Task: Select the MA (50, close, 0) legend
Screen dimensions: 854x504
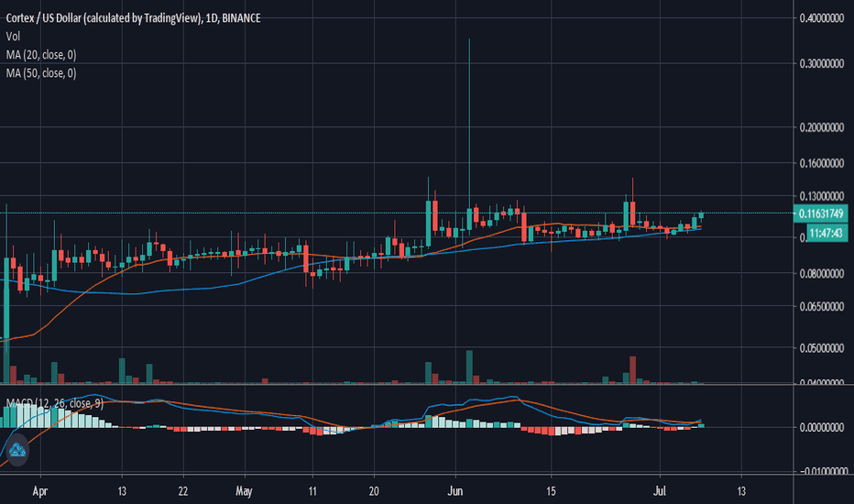Action: coord(41,73)
